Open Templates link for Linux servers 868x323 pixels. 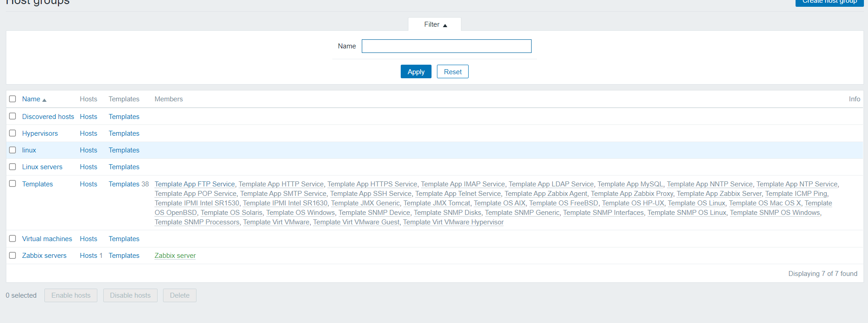(124, 167)
